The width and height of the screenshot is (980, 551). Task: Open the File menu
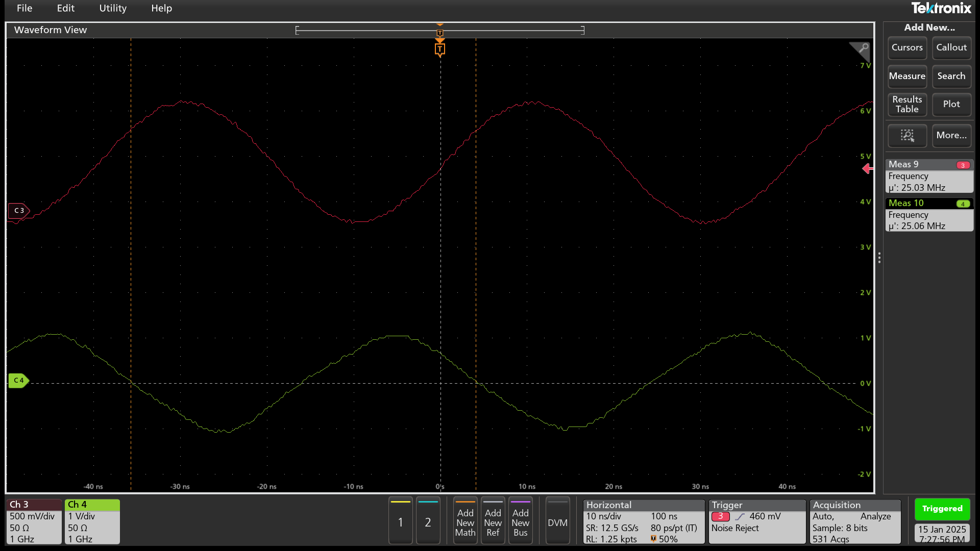tap(24, 8)
